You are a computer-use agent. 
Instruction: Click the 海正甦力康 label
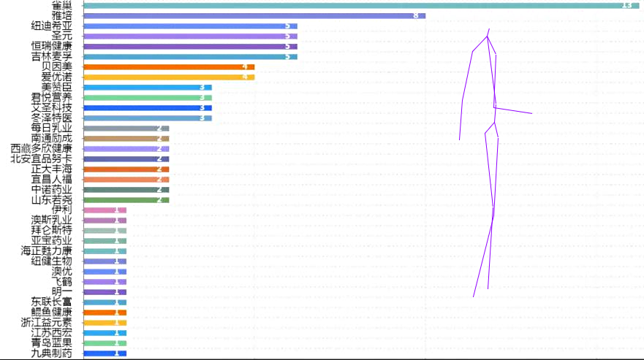(x=46, y=250)
